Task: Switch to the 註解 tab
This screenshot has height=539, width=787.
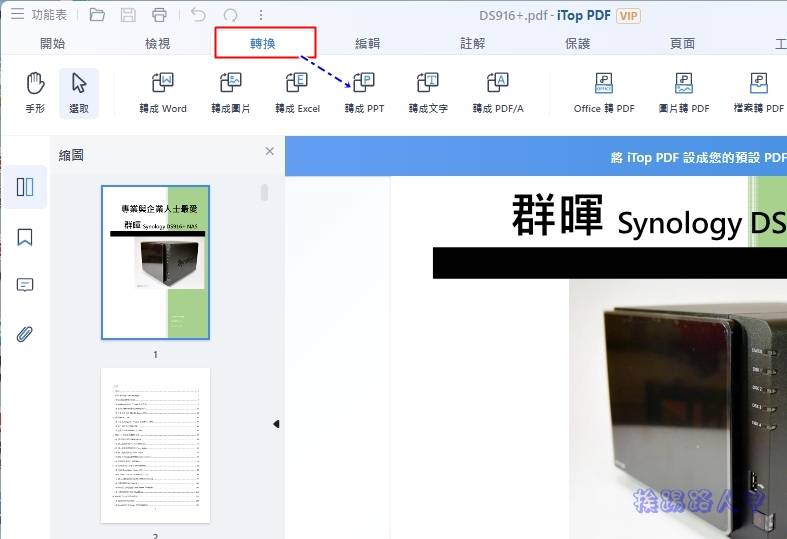Action: (473, 44)
